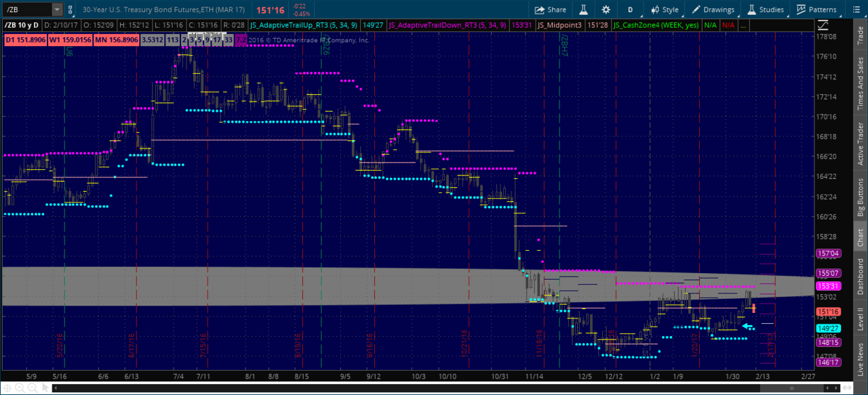Click the D1 151.8906 label
868x395 pixels.
[26, 41]
